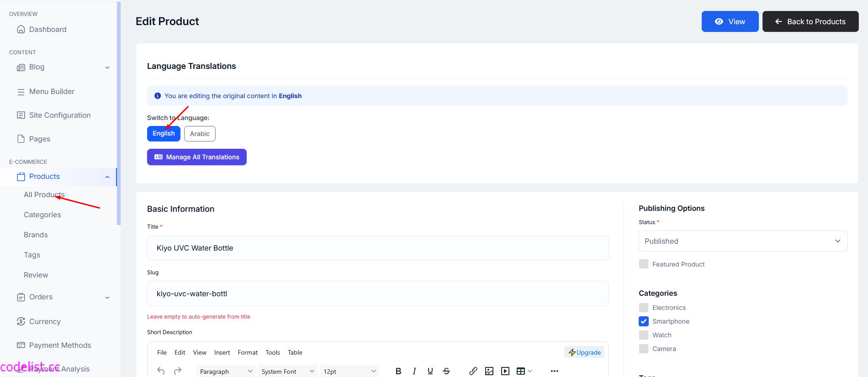Check the Electronics category
This screenshot has width=868, height=377.
point(644,308)
